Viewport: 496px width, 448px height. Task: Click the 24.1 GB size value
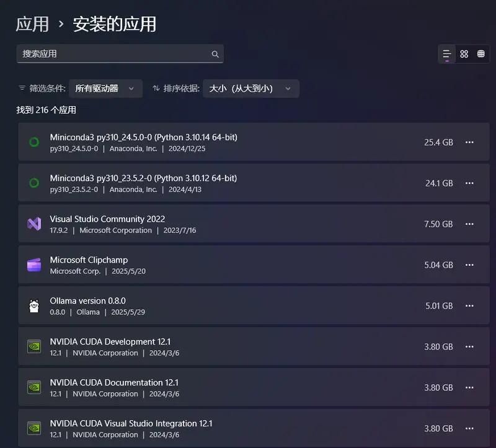(439, 183)
